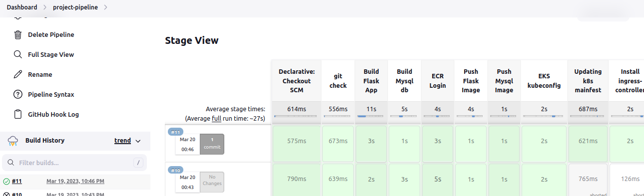Screen dimensions: 644x196
Task: Click the trend link in Build History
Action: pos(122,141)
